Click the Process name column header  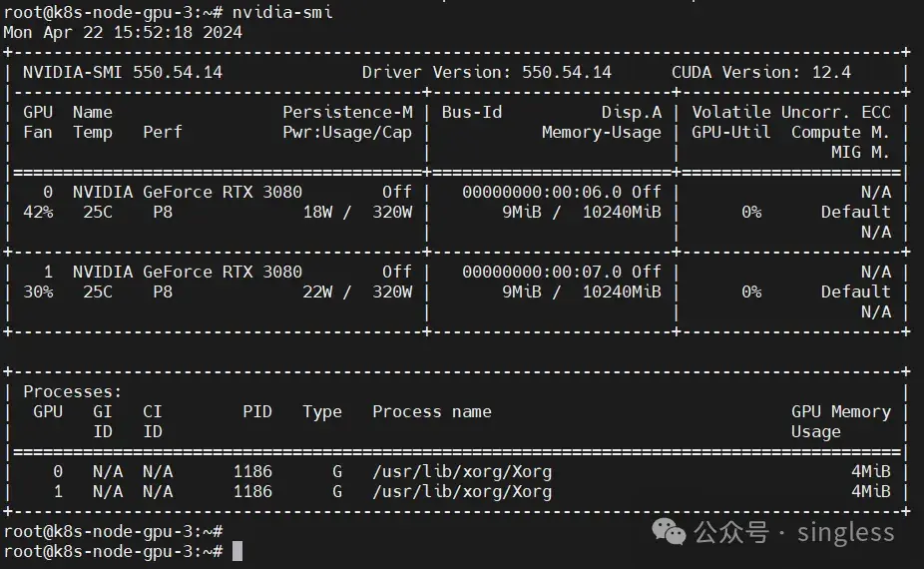[432, 411]
